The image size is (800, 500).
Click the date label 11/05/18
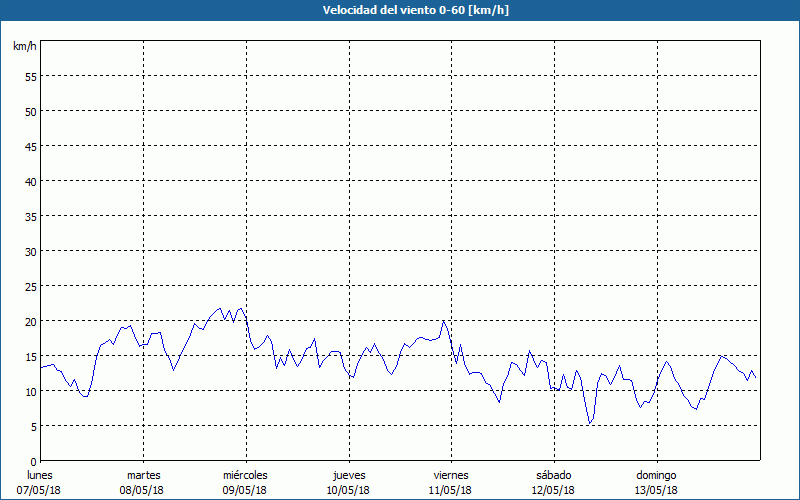(x=451, y=490)
